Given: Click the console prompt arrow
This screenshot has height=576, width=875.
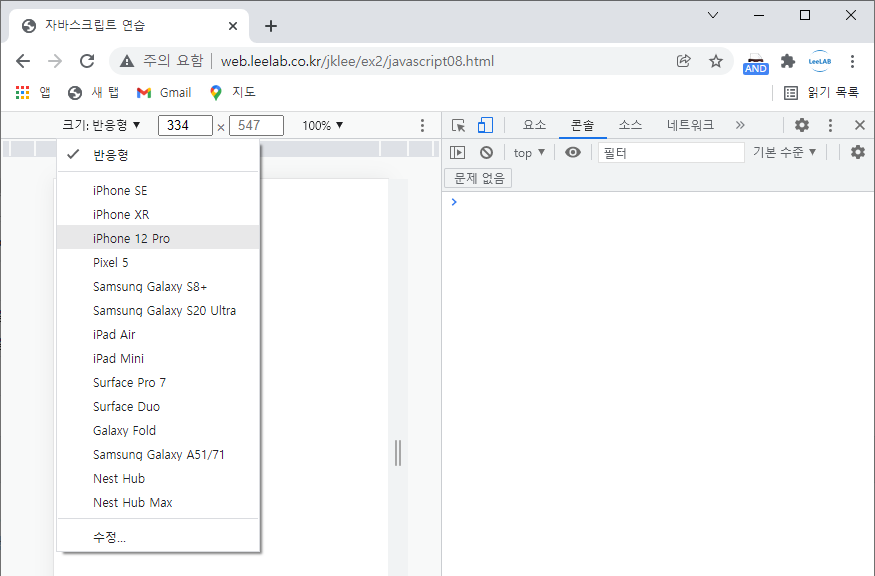Looking at the screenshot, I should [454, 202].
